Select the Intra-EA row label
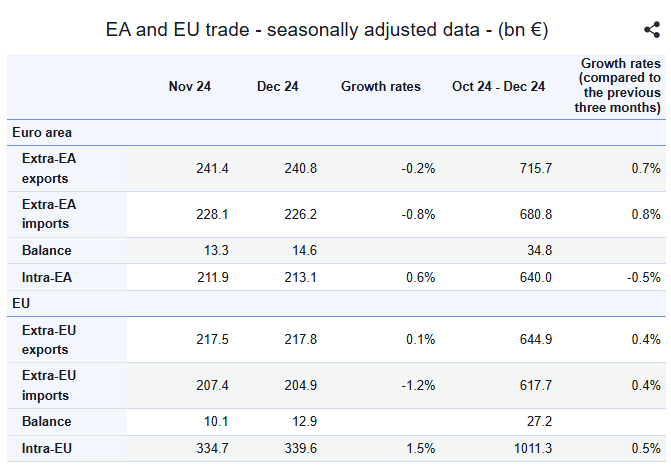 tap(47, 277)
